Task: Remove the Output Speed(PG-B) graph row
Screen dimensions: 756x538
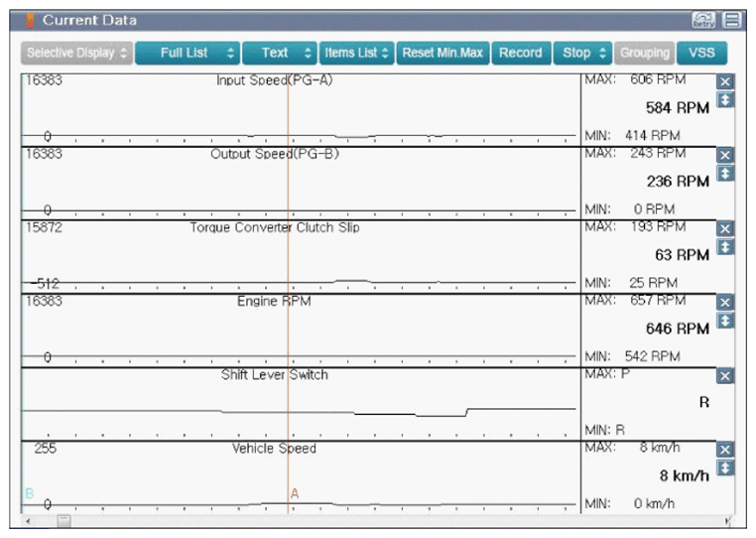Action: tap(724, 156)
